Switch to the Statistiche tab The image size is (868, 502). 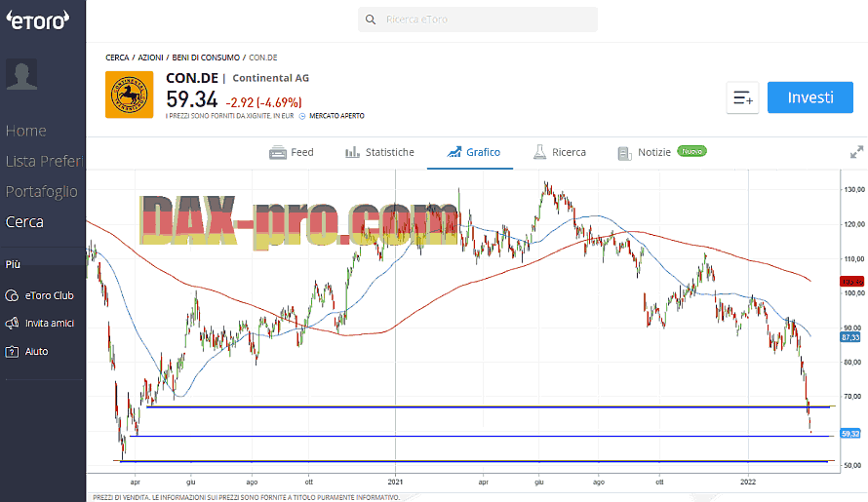379,152
